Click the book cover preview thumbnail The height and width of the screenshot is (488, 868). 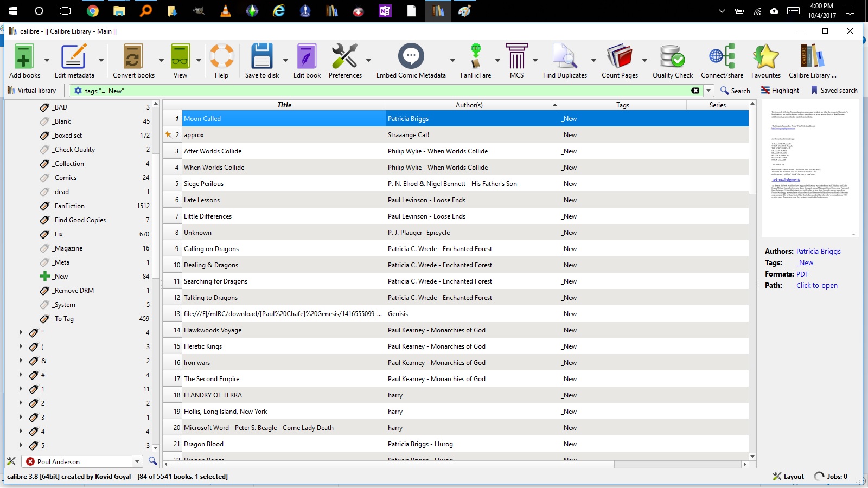[x=810, y=169]
